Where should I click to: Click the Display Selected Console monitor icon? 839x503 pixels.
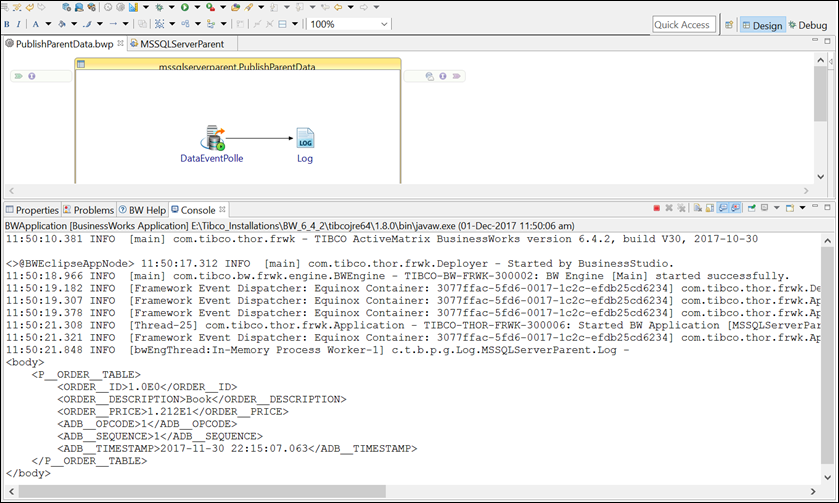click(x=765, y=208)
